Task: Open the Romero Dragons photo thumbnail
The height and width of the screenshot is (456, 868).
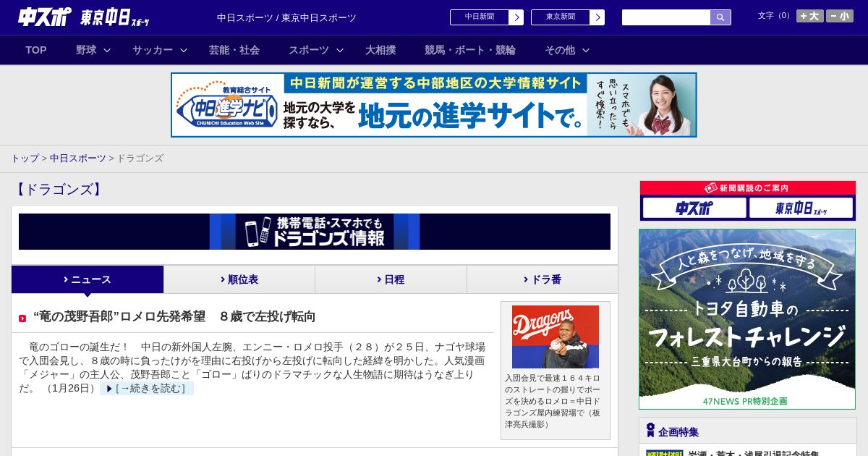Action: (x=556, y=337)
